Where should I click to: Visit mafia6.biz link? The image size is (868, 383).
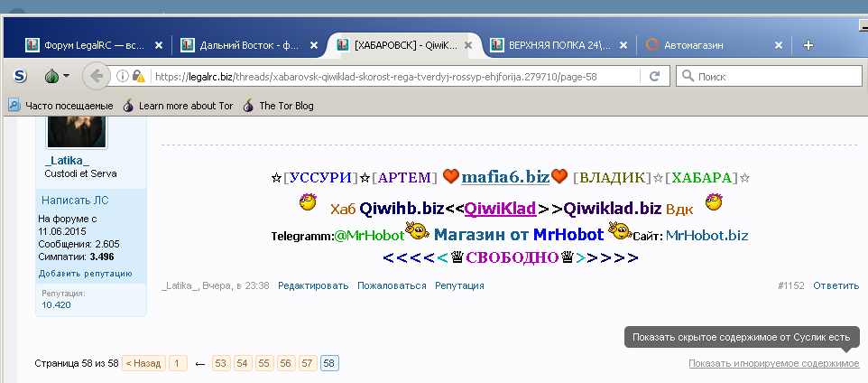click(505, 177)
